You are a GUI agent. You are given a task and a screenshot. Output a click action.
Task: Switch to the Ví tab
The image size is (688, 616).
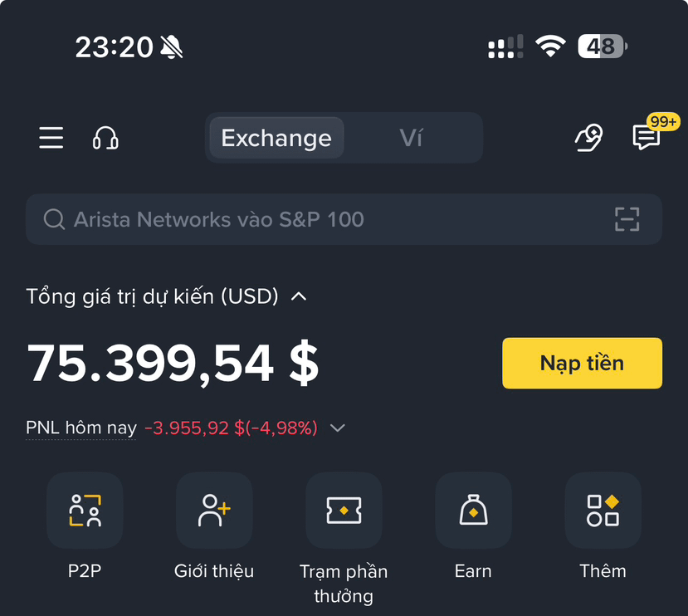tap(411, 138)
